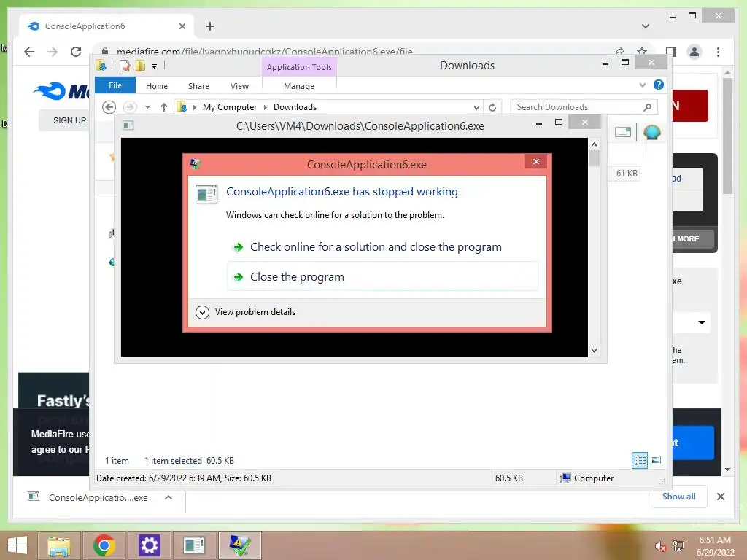Screen dimensions: 747x560
Task: Click the browser Forward button
Action: [x=53, y=52]
